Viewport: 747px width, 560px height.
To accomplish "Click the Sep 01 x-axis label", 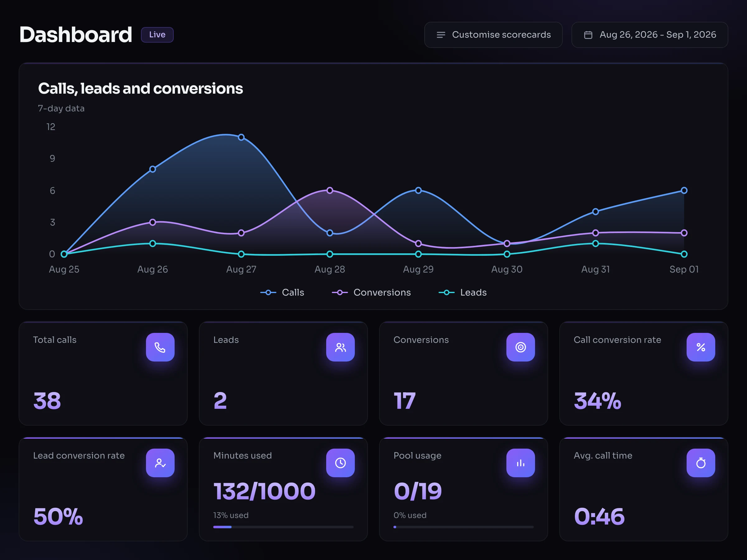I will (x=684, y=269).
